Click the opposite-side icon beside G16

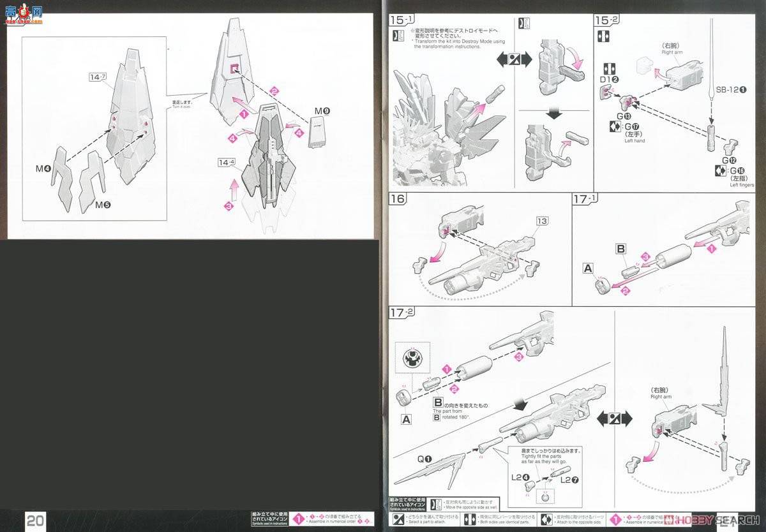point(722,171)
